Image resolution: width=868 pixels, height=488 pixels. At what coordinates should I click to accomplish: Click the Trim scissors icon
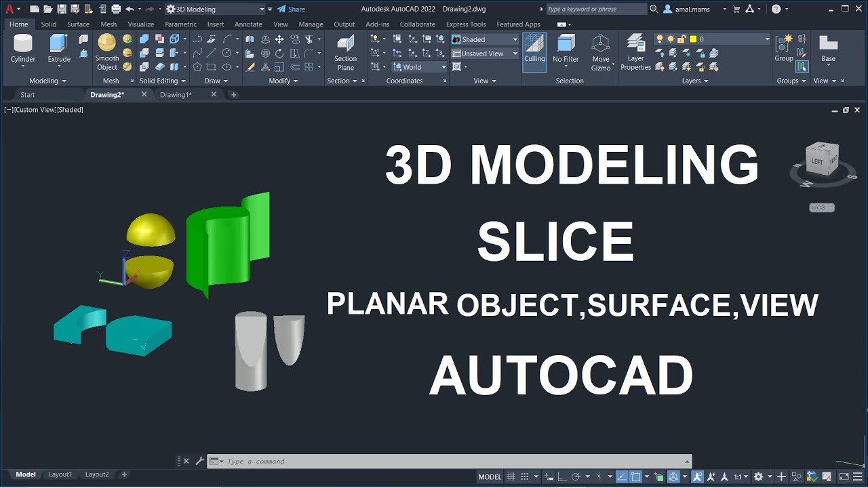tap(309, 39)
